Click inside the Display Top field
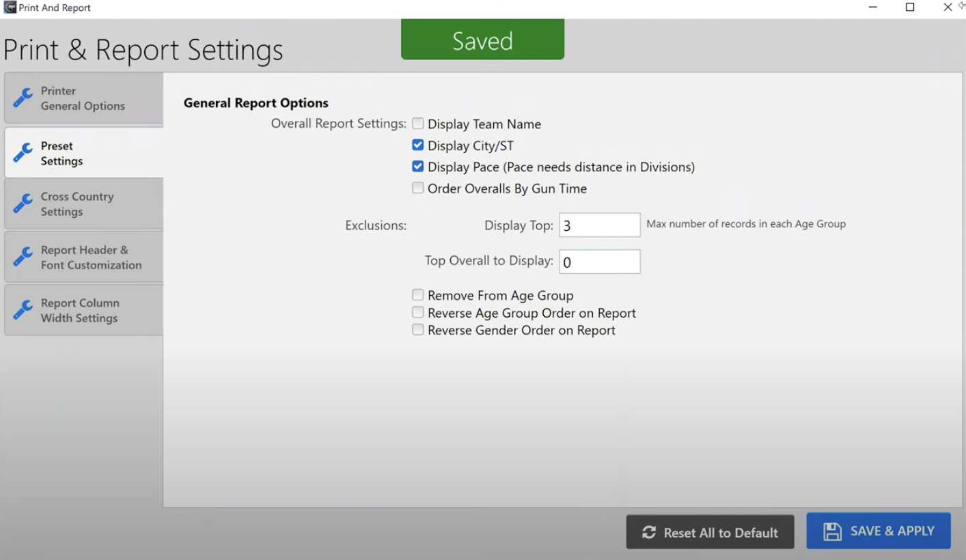Screen dimensions: 966x560 click(599, 225)
